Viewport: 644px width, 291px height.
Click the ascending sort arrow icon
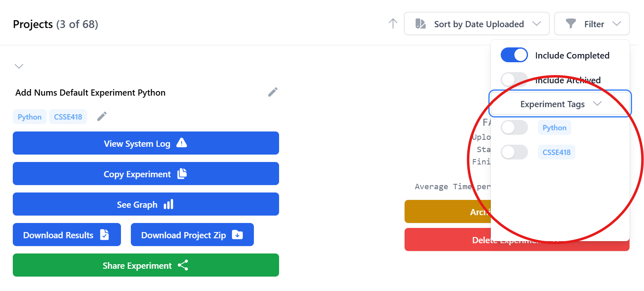[393, 23]
